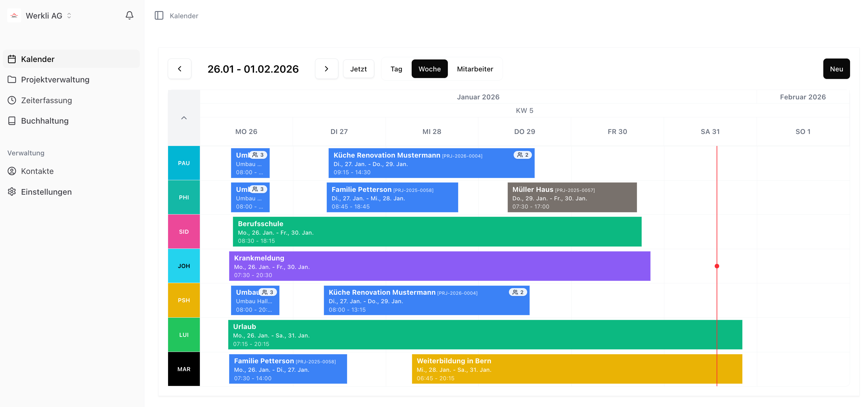Click the Kalender breadcrumb
Image resolution: width=868 pixels, height=407 pixels.
coord(184,15)
